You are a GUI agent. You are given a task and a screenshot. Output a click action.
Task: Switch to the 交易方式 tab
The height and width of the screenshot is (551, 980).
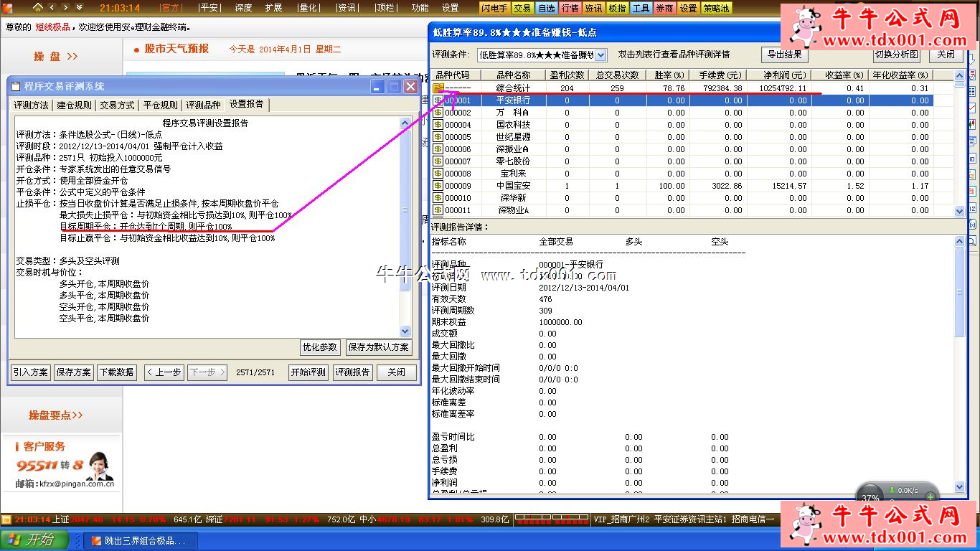pyautogui.click(x=118, y=105)
